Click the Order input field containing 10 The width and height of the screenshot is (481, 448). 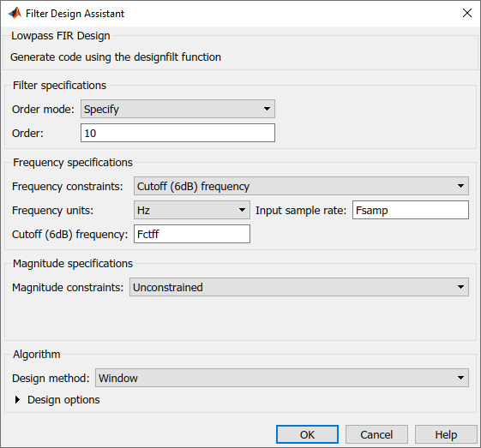pyautogui.click(x=177, y=133)
